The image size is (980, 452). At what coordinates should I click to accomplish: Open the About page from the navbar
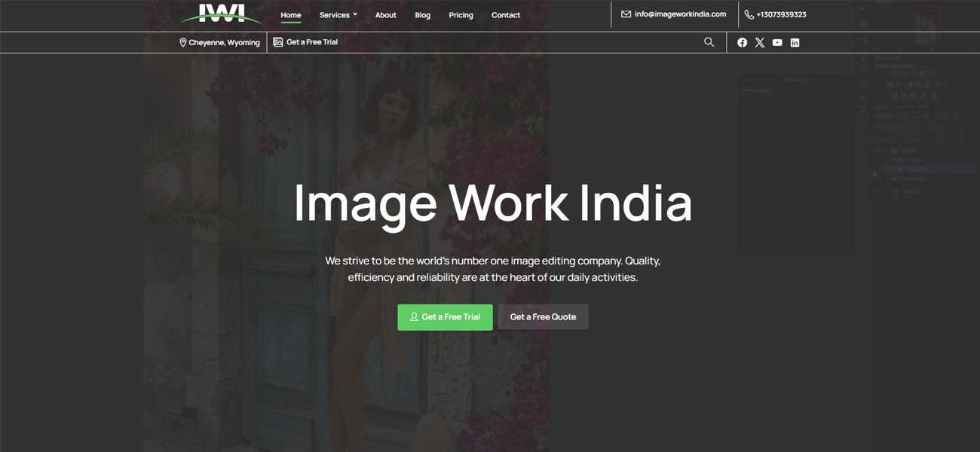point(385,14)
